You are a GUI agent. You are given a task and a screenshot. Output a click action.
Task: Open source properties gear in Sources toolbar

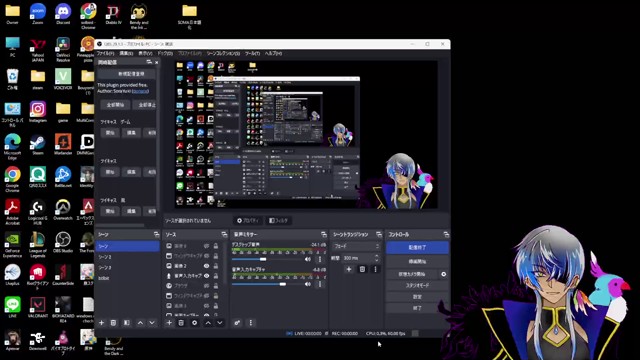pos(194,323)
